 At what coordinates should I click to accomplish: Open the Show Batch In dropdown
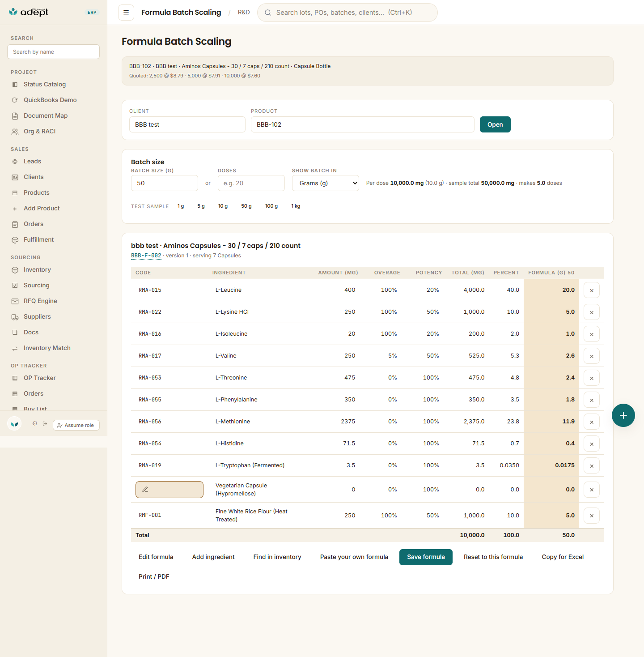click(326, 183)
